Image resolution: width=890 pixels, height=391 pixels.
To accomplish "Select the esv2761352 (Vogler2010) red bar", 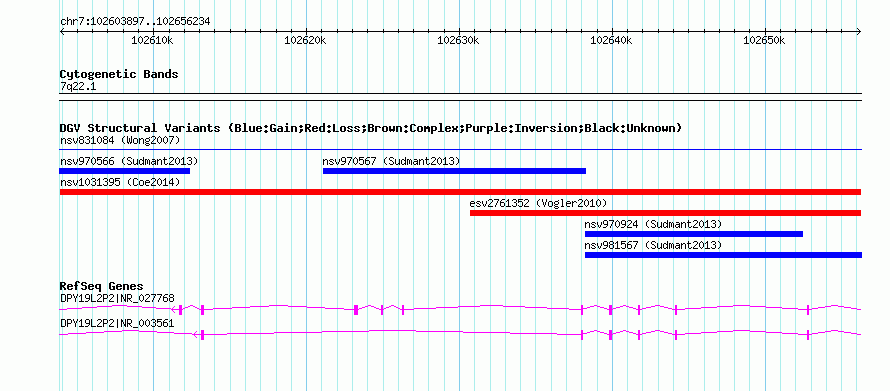I will (665, 213).
